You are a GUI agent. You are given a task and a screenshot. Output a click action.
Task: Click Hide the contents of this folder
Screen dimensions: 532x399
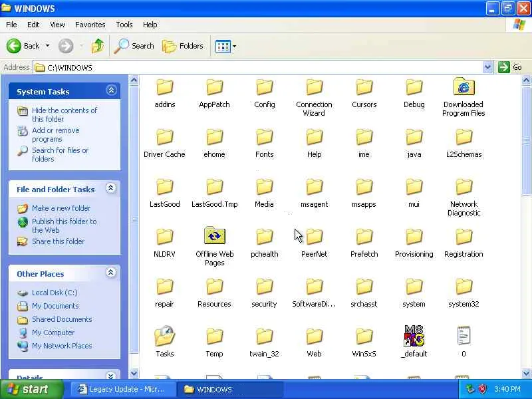pyautogui.click(x=64, y=114)
